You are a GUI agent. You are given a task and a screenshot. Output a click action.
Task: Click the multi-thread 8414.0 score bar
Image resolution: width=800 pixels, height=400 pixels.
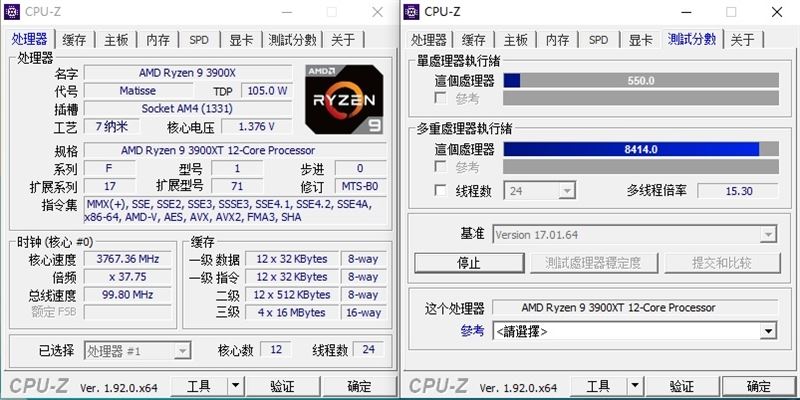(x=641, y=149)
